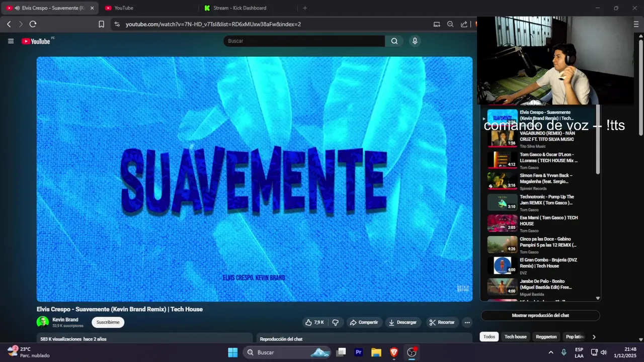Open the YouTube hamburger guide menu
This screenshot has width=644, height=362.
(x=11, y=41)
